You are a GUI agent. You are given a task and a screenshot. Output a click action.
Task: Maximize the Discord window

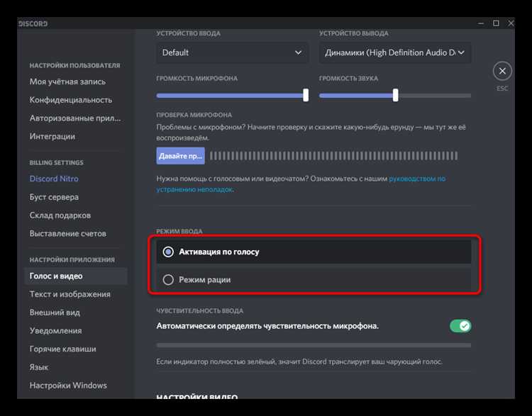496,23
